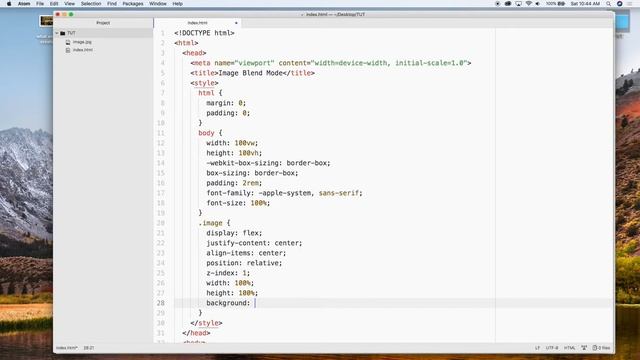Screen dimensions: 640x360
Task: Click line number 11 in the gutter
Action: (160, 133)
